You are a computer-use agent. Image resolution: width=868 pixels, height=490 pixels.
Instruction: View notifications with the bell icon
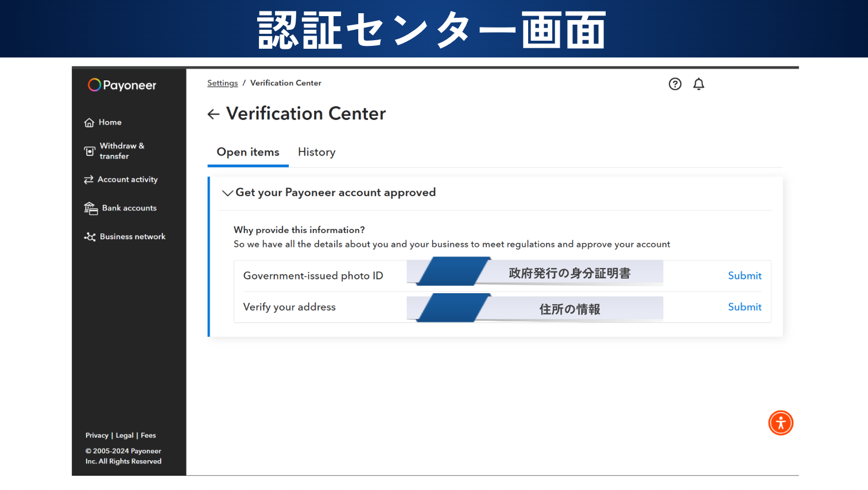point(699,84)
